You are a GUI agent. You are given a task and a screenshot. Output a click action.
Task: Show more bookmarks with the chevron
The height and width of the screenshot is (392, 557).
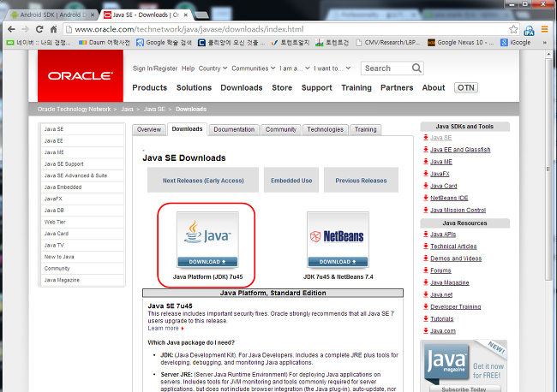pos(544,43)
